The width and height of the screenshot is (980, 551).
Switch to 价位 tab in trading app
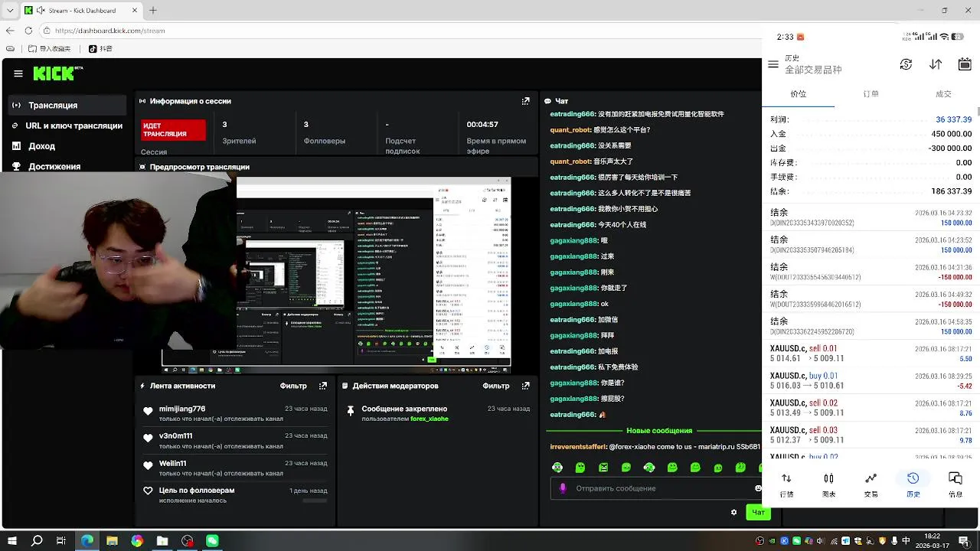(799, 94)
